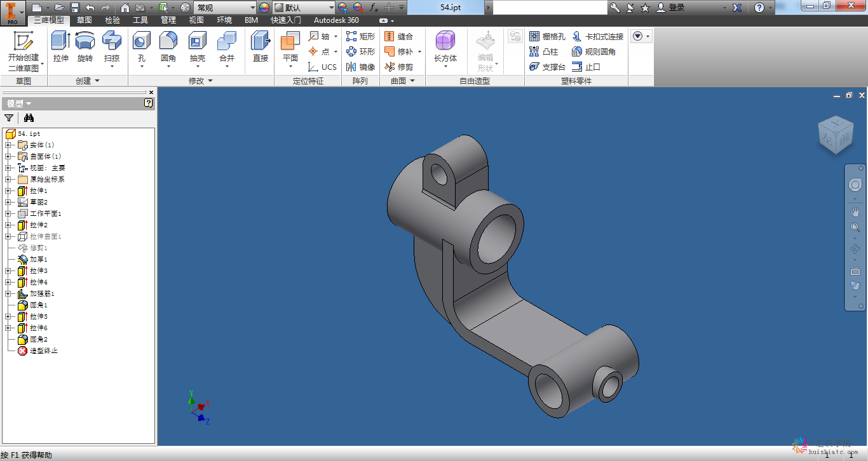Open file with the folder icon
Screen dimensions: 868x461
pyautogui.click(x=59, y=8)
